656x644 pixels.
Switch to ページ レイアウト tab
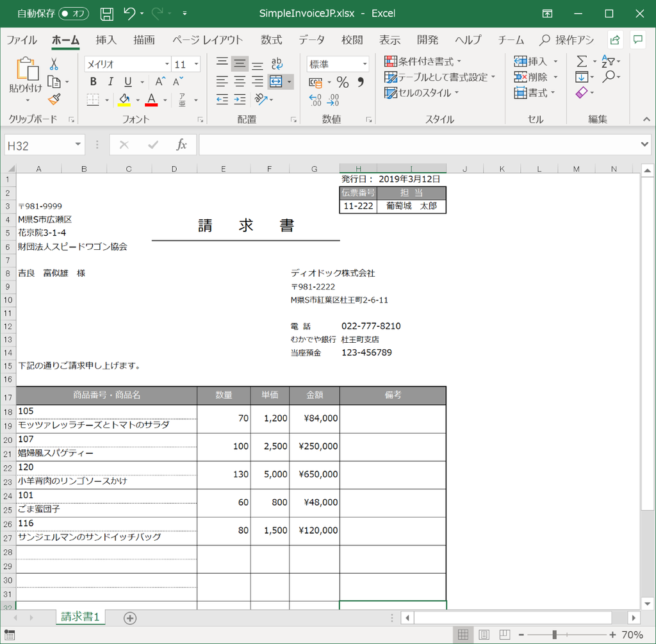(208, 40)
